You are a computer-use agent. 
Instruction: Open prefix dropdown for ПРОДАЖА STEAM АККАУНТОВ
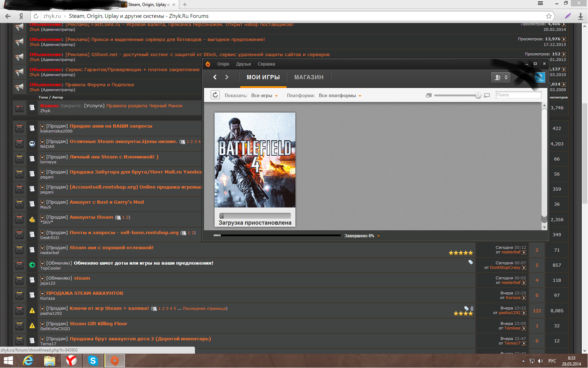tap(42, 293)
